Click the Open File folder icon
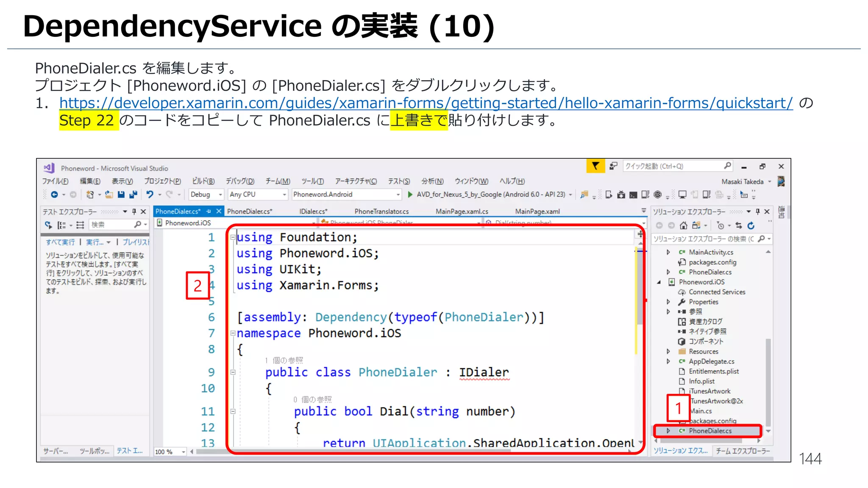 coord(109,194)
